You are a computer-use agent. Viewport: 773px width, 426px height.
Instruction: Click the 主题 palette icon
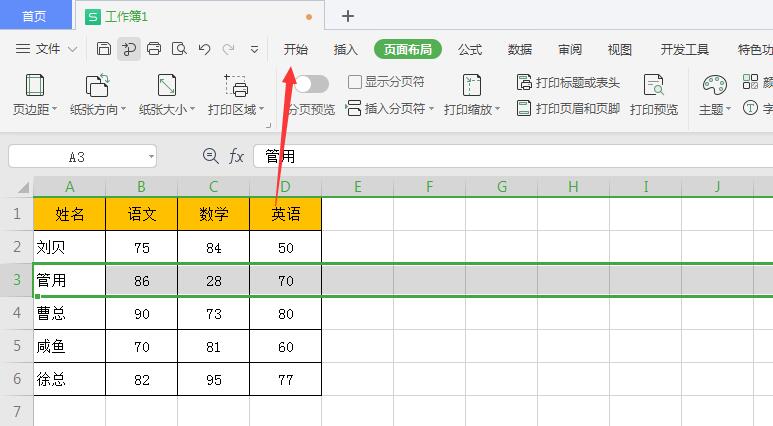[x=714, y=85]
